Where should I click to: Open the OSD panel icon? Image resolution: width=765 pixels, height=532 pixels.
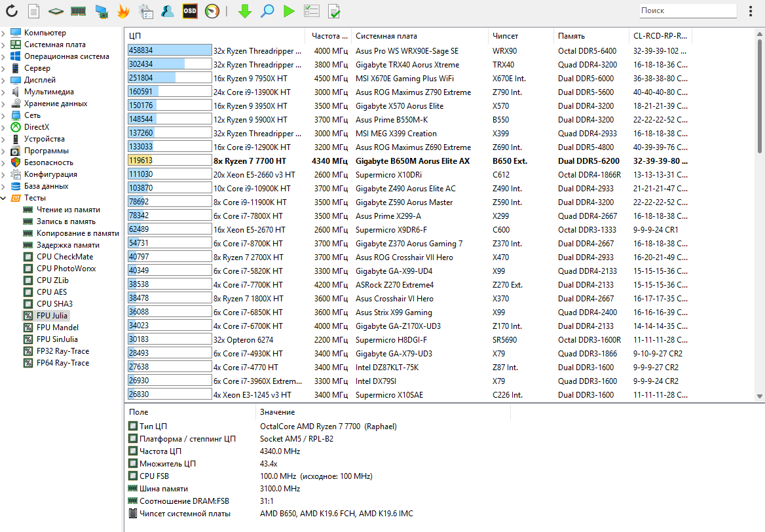coord(190,10)
